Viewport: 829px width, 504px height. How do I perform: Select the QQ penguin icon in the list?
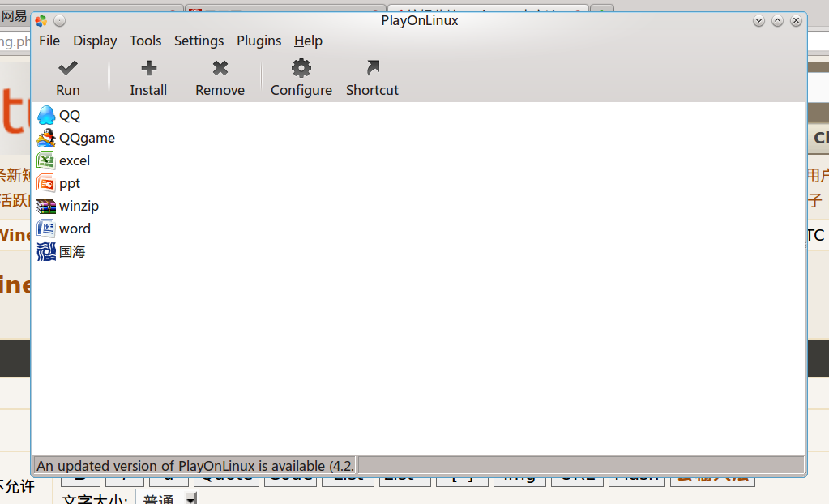[x=46, y=115]
